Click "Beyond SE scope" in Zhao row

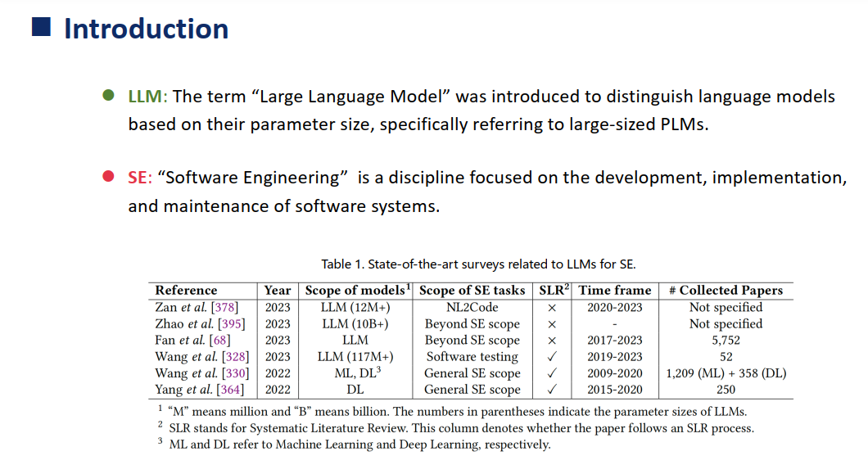[472, 324]
